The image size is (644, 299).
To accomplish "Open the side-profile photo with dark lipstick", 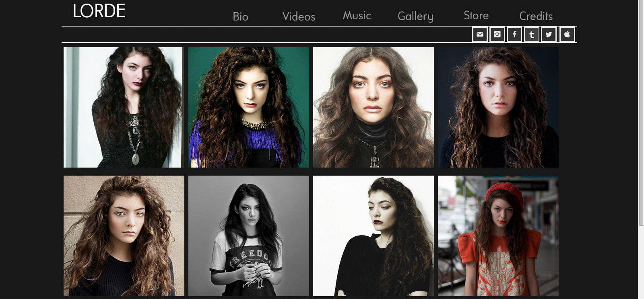I will pos(374,236).
